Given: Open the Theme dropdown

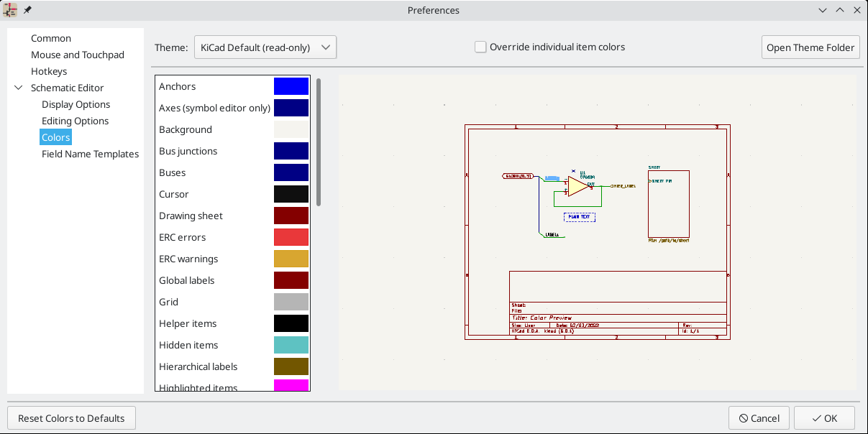Looking at the screenshot, I should click(265, 47).
